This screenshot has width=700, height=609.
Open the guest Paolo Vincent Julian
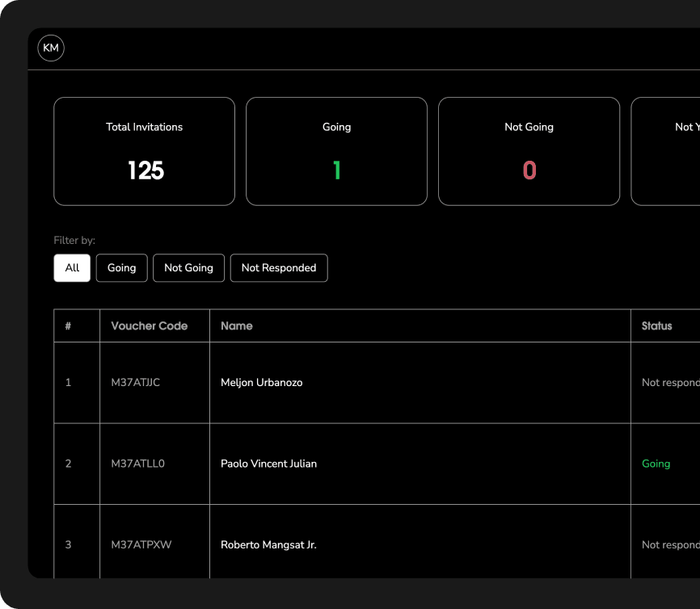point(268,464)
